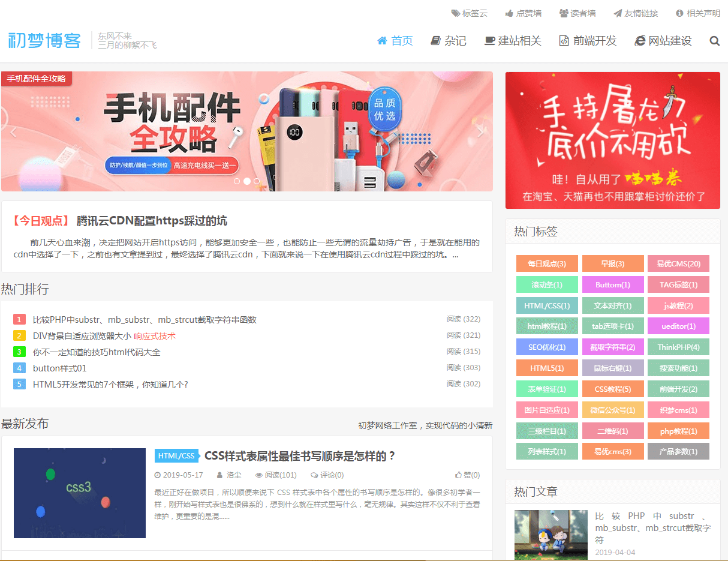The height and width of the screenshot is (561, 728).
Task: Open 首页 navigation menu item
Action: tap(395, 41)
